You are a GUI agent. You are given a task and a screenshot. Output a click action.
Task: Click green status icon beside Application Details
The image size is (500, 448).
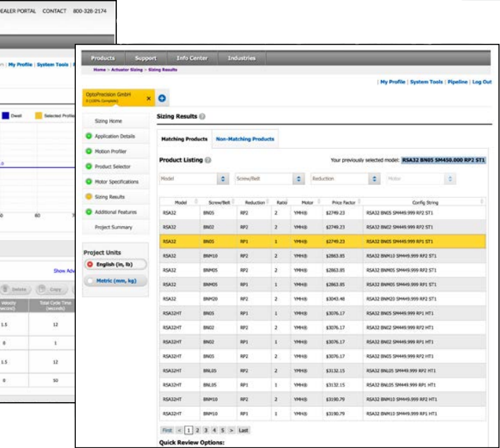click(x=89, y=136)
